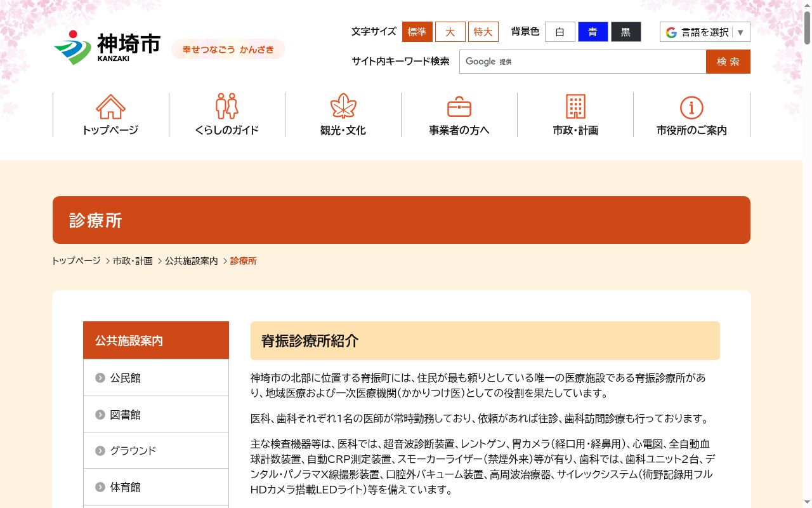
Task: Open the グラウンド sidebar item
Action: [x=156, y=451]
